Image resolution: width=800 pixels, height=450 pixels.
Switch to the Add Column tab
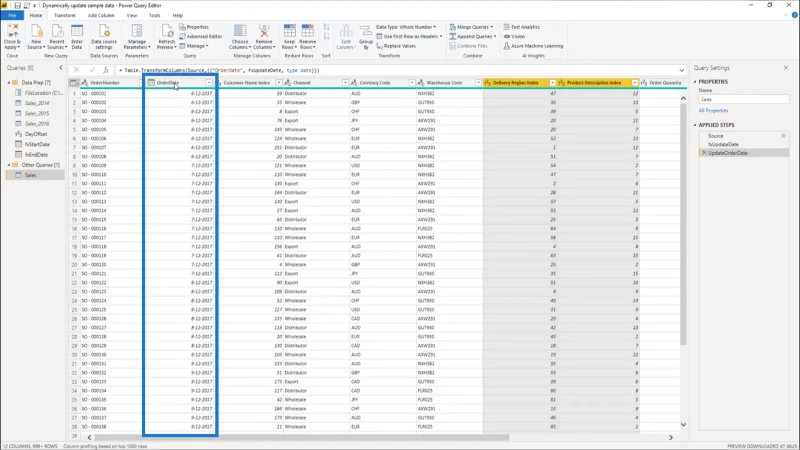pyautogui.click(x=101, y=15)
